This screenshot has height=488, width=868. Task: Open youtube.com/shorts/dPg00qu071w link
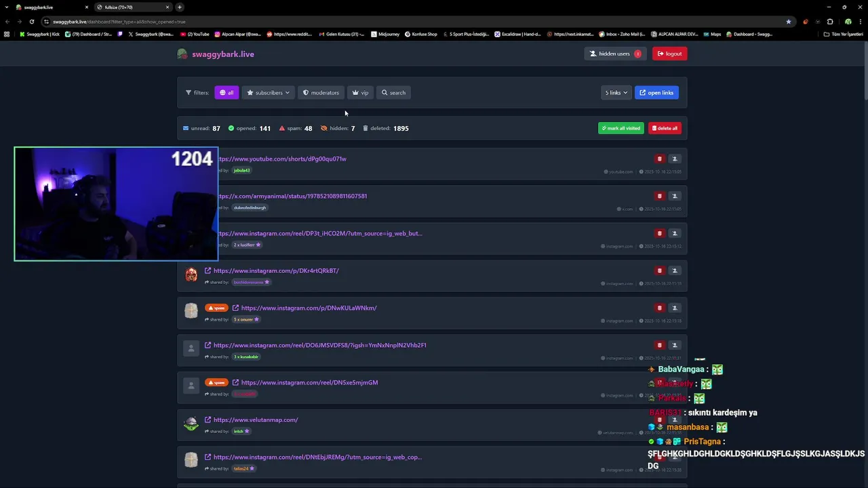(x=282, y=159)
